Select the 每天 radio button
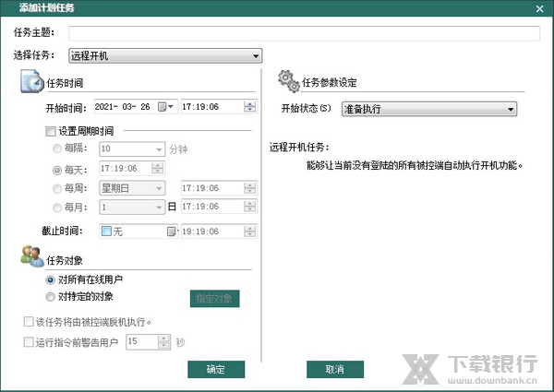This screenshot has width=554, height=392. coord(57,171)
